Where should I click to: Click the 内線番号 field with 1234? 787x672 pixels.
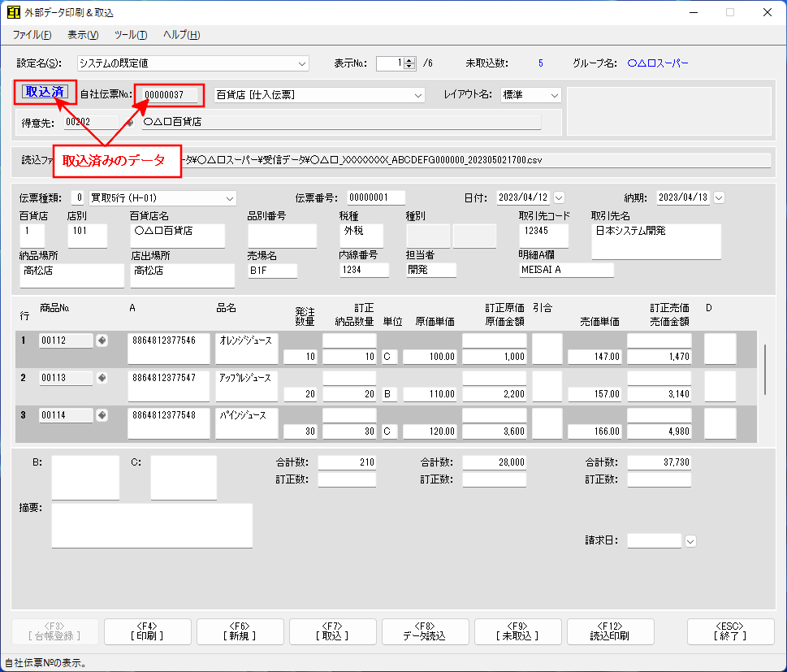click(x=365, y=271)
